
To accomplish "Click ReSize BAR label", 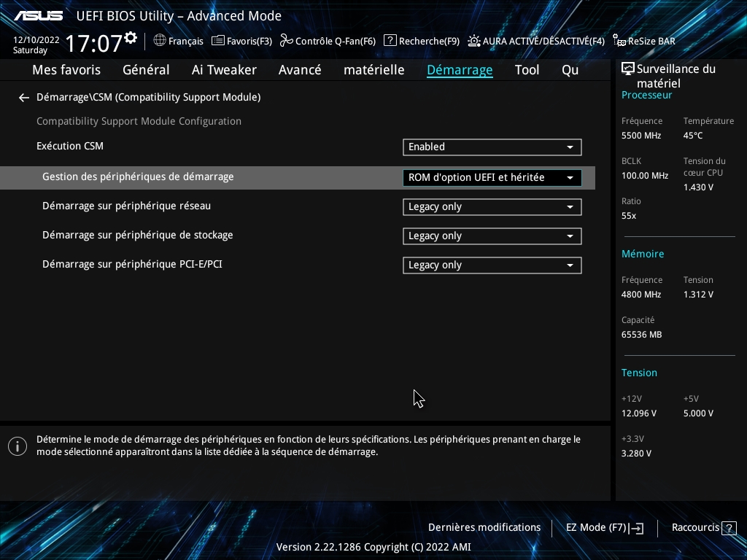I will pos(651,42).
